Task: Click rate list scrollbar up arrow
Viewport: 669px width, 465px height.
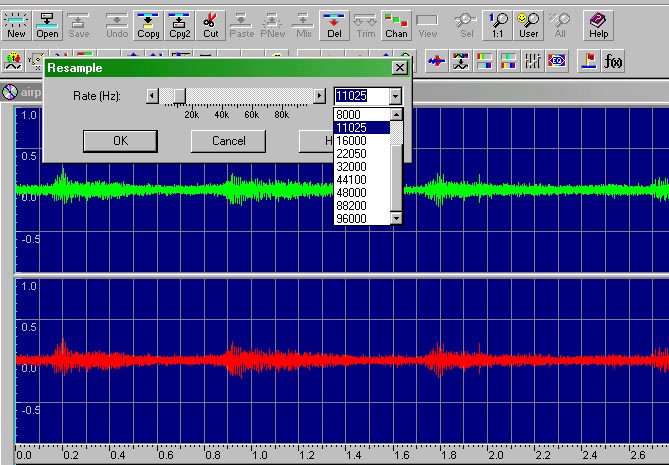Action: [396, 114]
